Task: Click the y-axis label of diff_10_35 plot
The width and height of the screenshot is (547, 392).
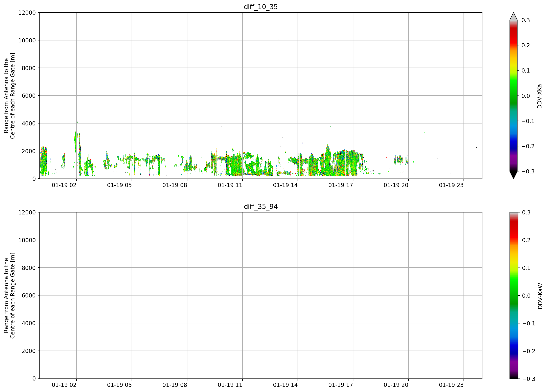Action: click(x=9, y=96)
